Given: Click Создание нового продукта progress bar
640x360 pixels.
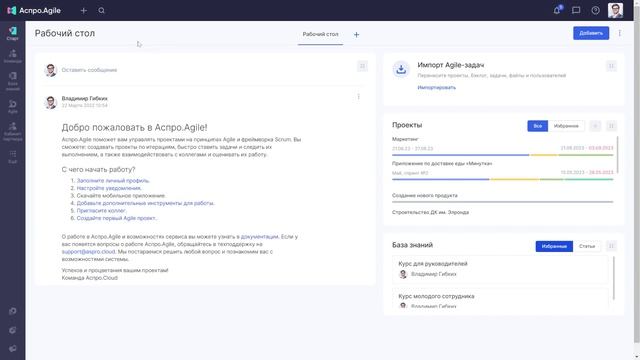Looking at the screenshot, I should pos(502,202).
